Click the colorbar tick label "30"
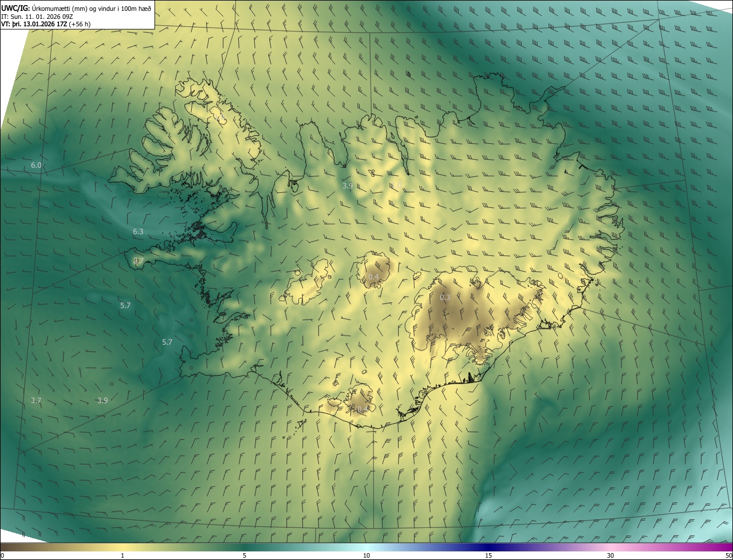Image resolution: width=733 pixels, height=560 pixels. [x=610, y=555]
